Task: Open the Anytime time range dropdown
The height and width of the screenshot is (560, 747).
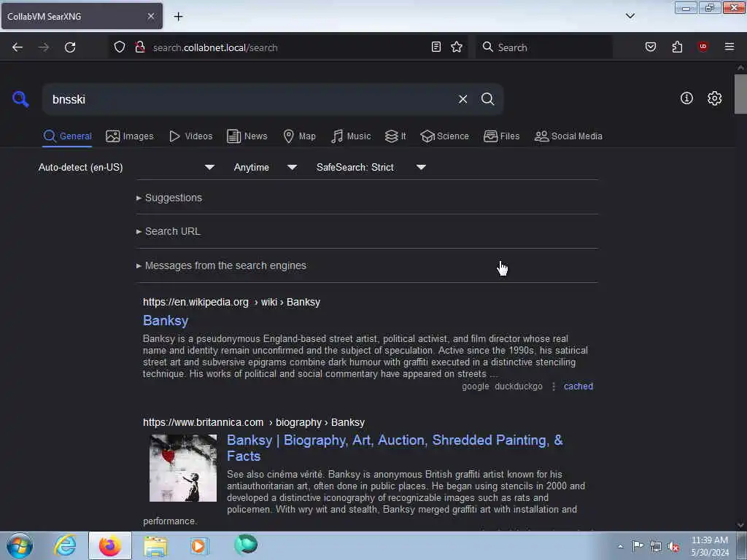Action: [266, 167]
